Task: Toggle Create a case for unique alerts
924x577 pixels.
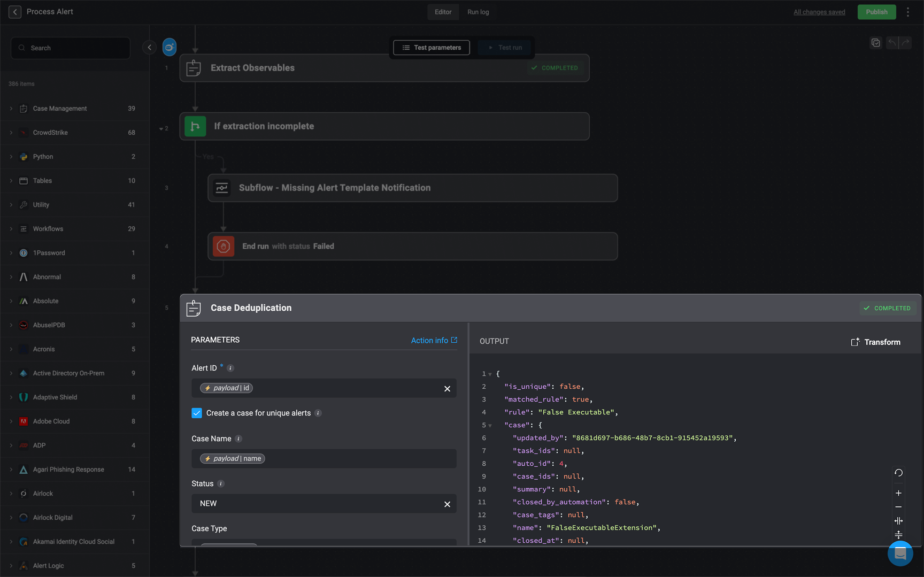Action: (197, 413)
